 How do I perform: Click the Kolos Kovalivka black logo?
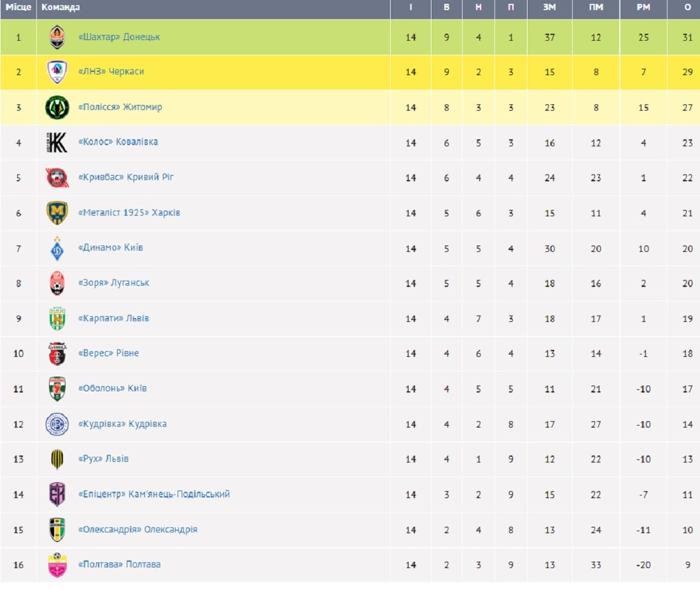pyautogui.click(x=57, y=143)
